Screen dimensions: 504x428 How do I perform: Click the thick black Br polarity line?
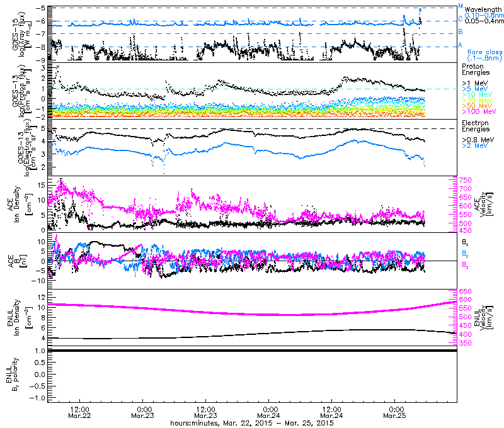click(253, 351)
